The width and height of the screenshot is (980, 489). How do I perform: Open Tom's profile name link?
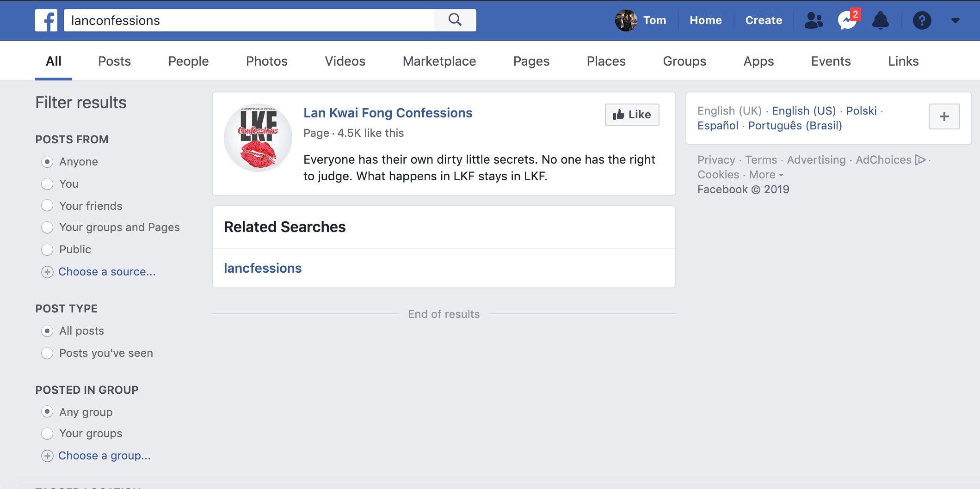[654, 20]
